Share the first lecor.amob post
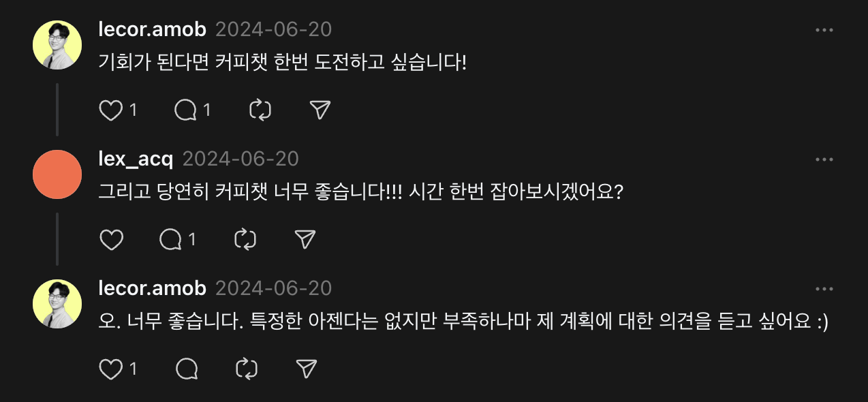The width and height of the screenshot is (868, 402). (320, 110)
